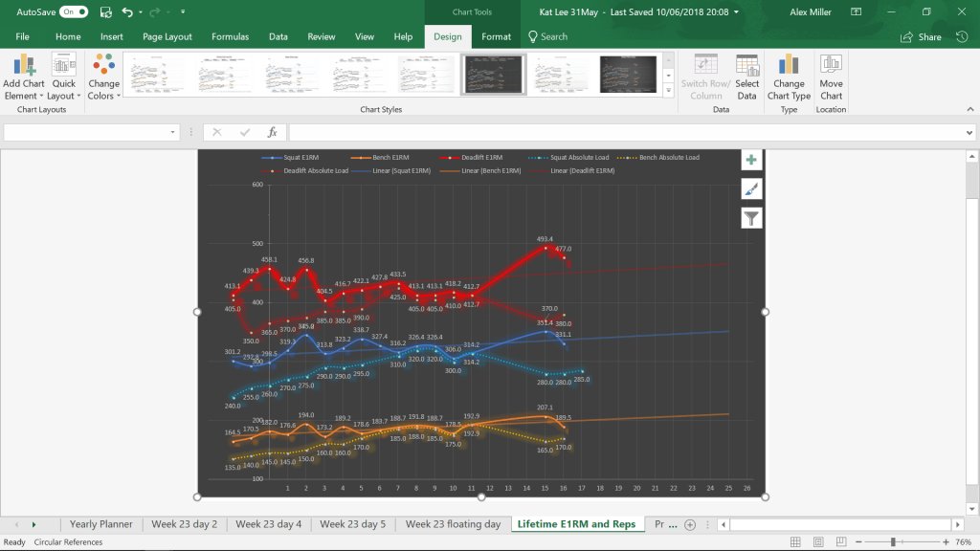Move Chart Styles gallery one row up
Viewport: 980px width, 551px height.
pyautogui.click(x=668, y=60)
